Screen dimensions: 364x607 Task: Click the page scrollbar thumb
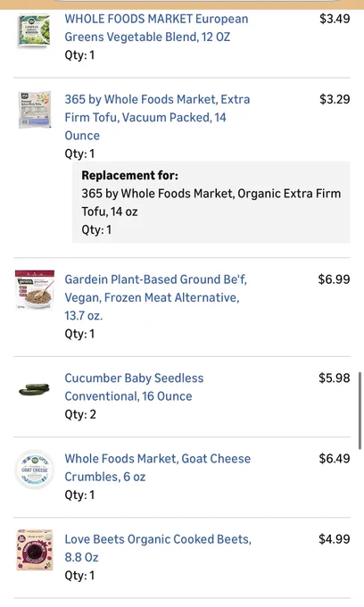pos(360,411)
